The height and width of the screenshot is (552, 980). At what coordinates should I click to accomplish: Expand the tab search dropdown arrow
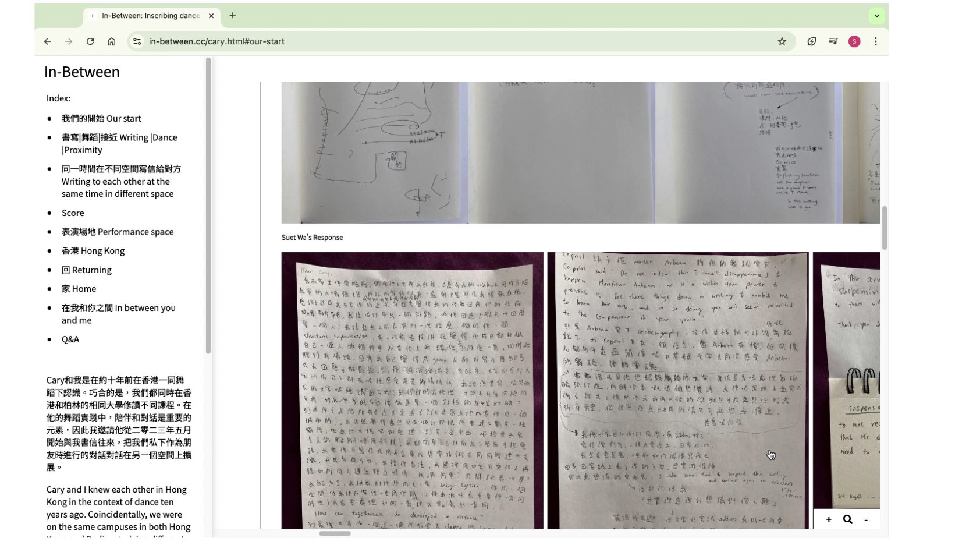pyautogui.click(x=876, y=16)
